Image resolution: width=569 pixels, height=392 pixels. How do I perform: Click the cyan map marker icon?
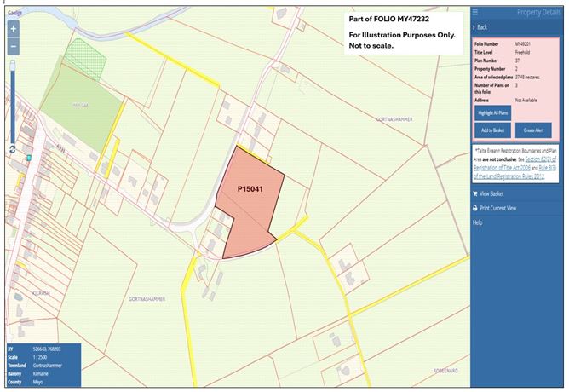(x=28, y=158)
